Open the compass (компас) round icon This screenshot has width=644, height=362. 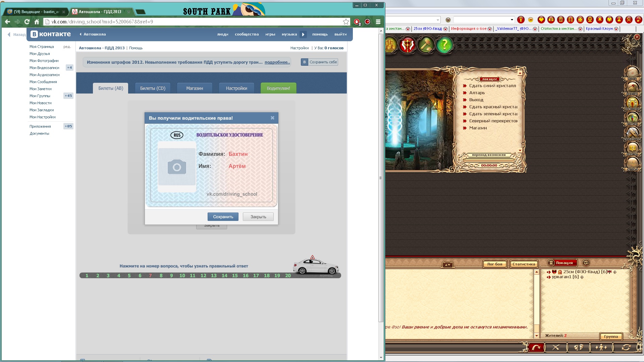coord(632,118)
